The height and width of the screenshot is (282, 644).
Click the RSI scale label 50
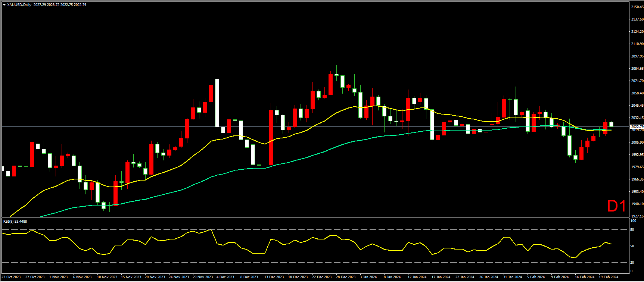[x=632, y=246]
